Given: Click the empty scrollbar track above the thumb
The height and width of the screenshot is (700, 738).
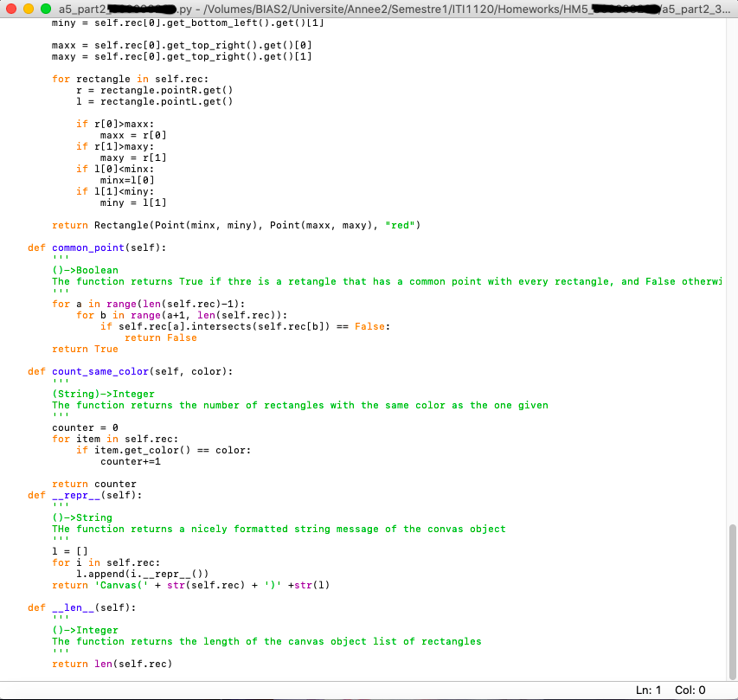Looking at the screenshot, I should click(x=732, y=260).
